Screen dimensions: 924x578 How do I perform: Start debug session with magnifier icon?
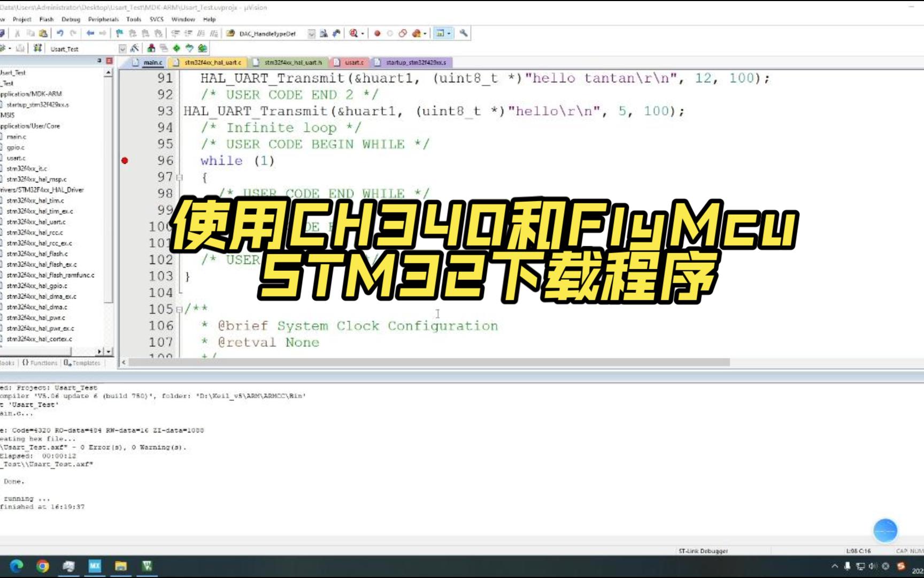tap(353, 33)
